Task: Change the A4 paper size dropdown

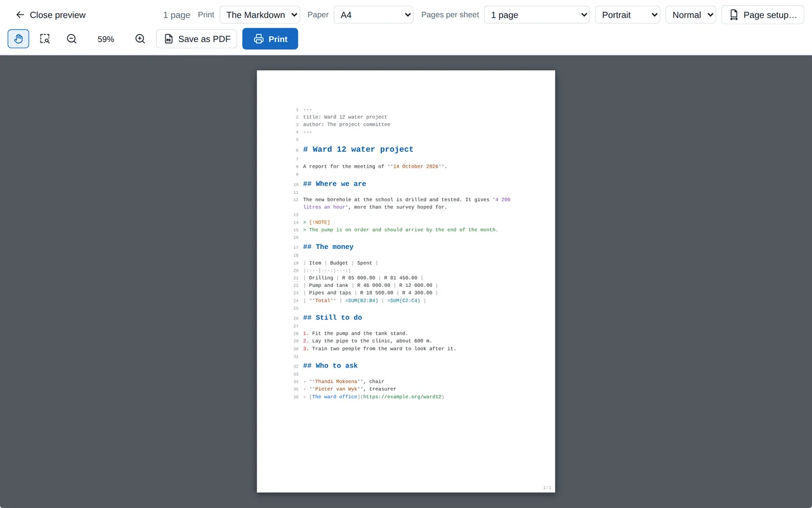Action: (374, 15)
